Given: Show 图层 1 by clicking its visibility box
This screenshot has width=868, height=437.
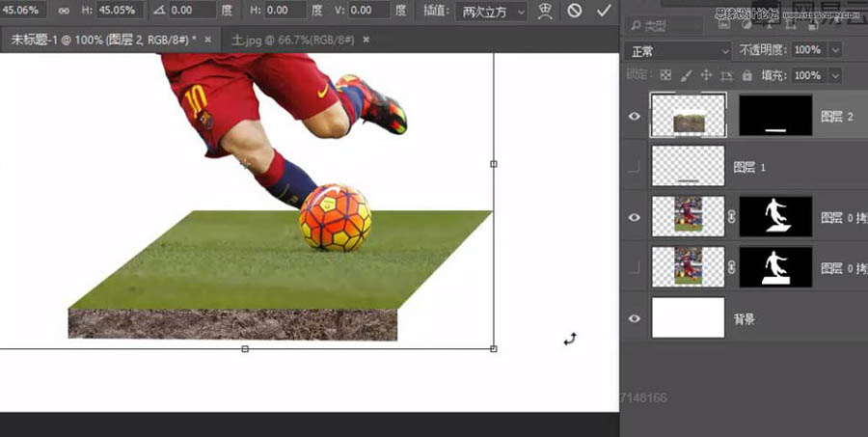Looking at the screenshot, I should [x=634, y=167].
